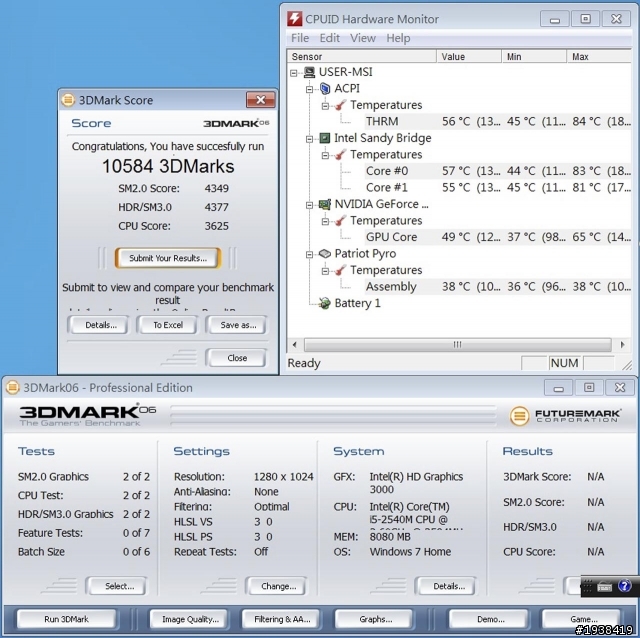Start benchmark with Run 3DMark button
The width and height of the screenshot is (640, 638).
point(67,619)
